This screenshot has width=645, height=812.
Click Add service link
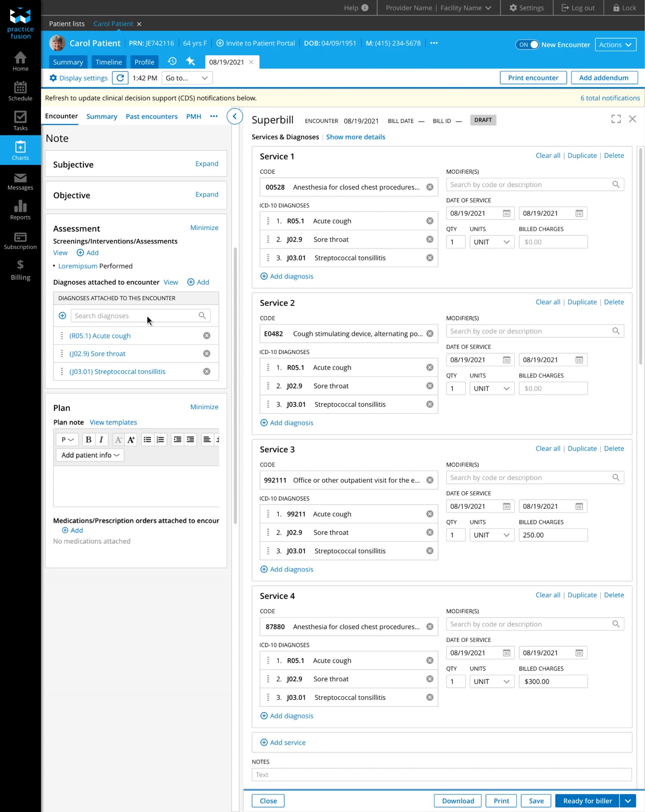click(x=283, y=742)
